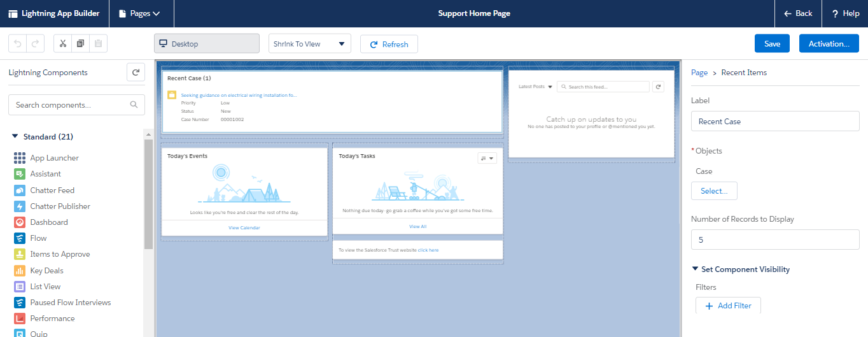The height and width of the screenshot is (337, 868).
Task: Click the Today's Tasks component title
Action: click(357, 156)
